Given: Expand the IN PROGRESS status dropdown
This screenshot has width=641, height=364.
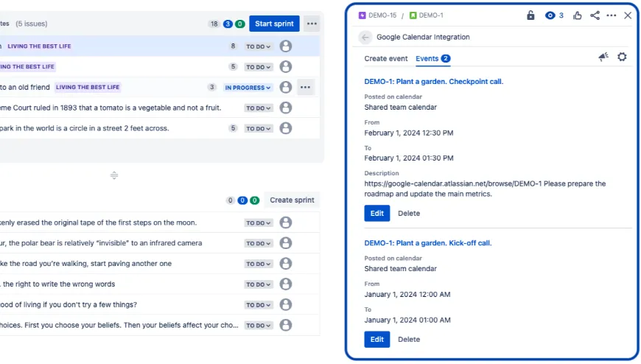Looking at the screenshot, I should (x=248, y=88).
